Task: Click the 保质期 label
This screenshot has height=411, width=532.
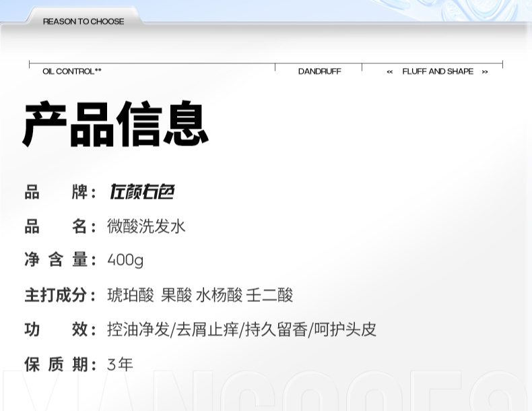Action: [x=60, y=365]
